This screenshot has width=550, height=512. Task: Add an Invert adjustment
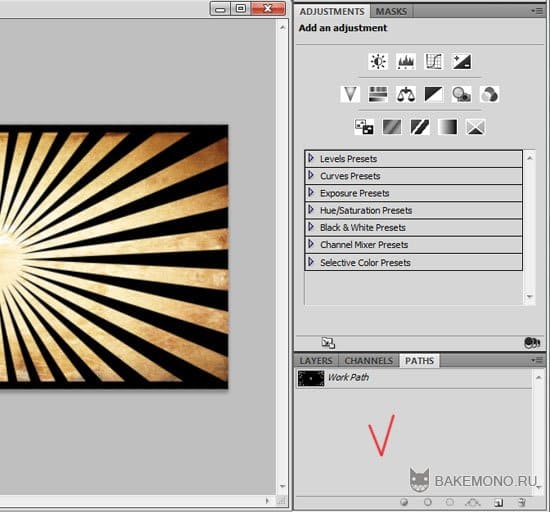(364, 127)
